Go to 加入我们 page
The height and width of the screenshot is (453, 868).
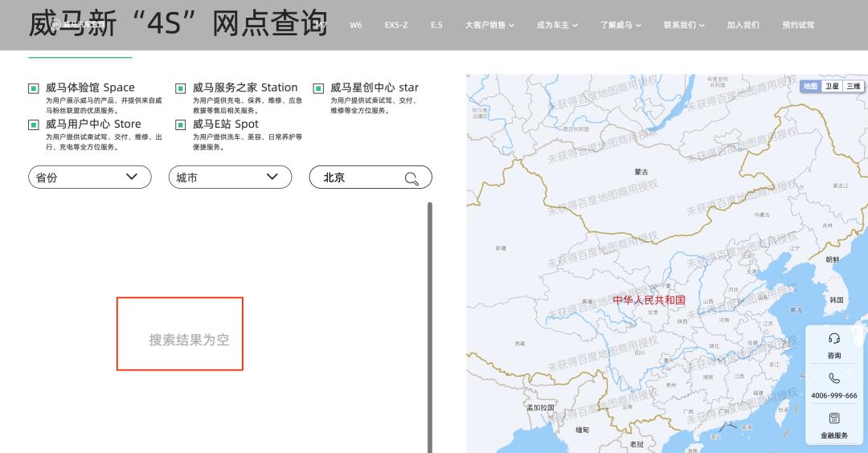pos(743,25)
